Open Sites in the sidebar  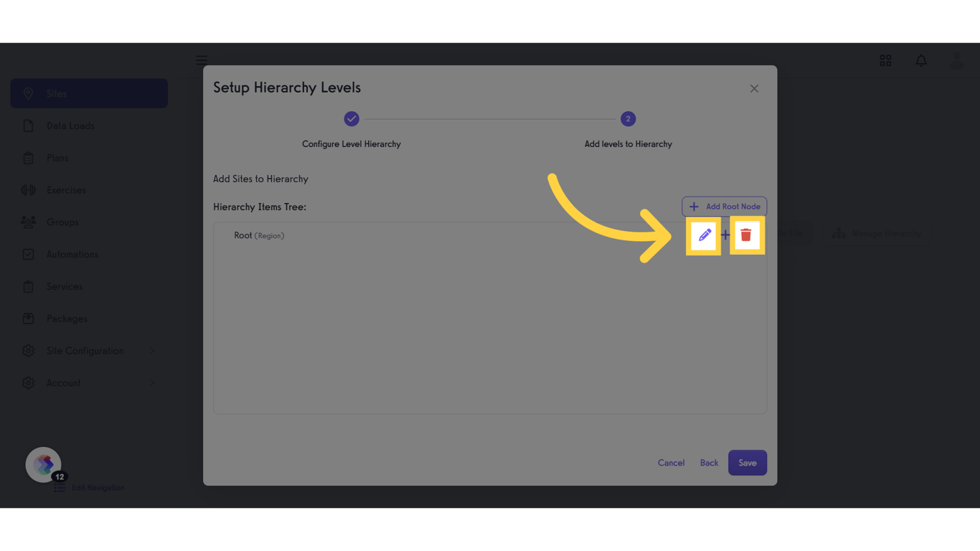89,93
